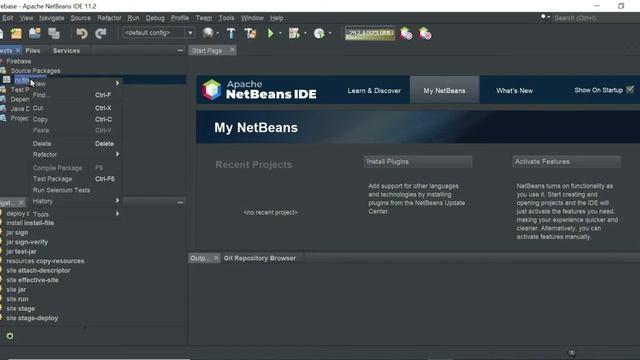Viewport: 640px width, 360px height.
Task: Select the Start Page editor tab
Action: coord(207,51)
